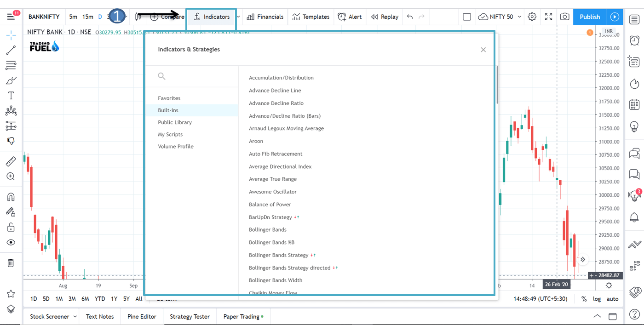Select Public Library category
The height and width of the screenshot is (325, 644).
pos(175,122)
